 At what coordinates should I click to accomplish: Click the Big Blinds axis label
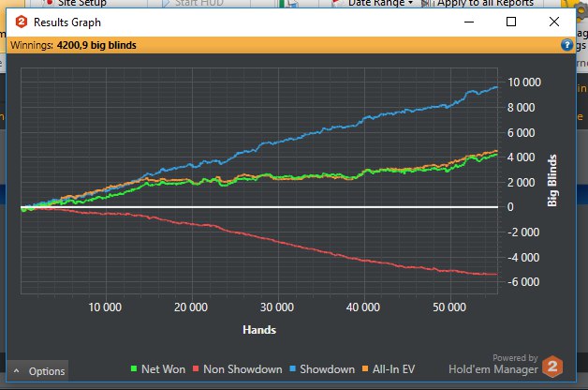(x=552, y=181)
